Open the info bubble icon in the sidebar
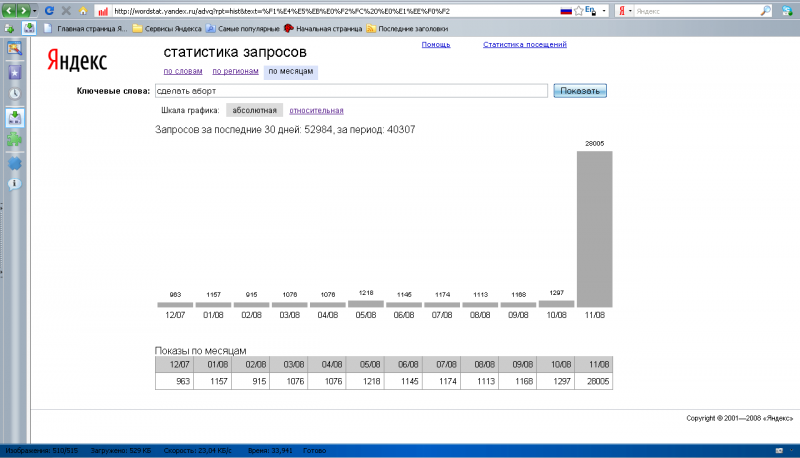Image resolution: width=800 pixels, height=458 pixels. [x=15, y=184]
